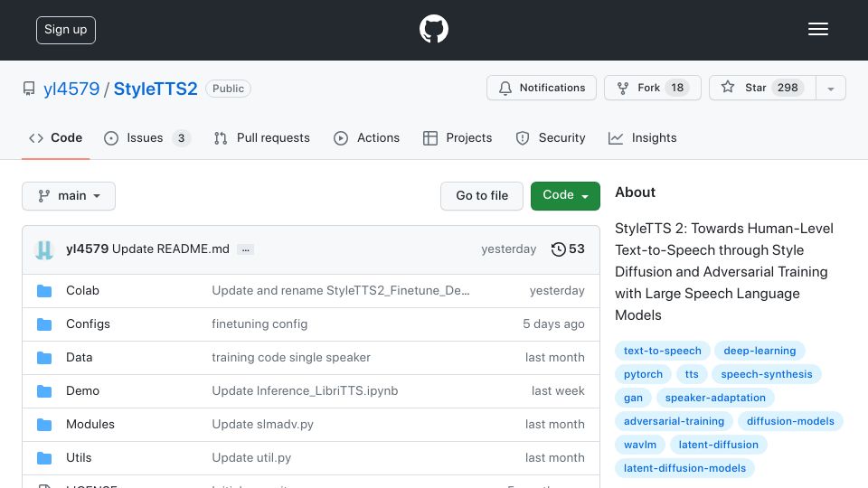The height and width of the screenshot is (488, 868).
Task: Open the Actions tab
Action: [366, 137]
